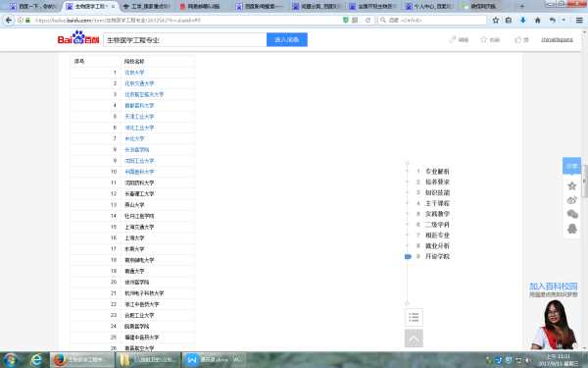588x368 pixels.
Task: Reload the page with the refresh icon
Action: coord(367,21)
